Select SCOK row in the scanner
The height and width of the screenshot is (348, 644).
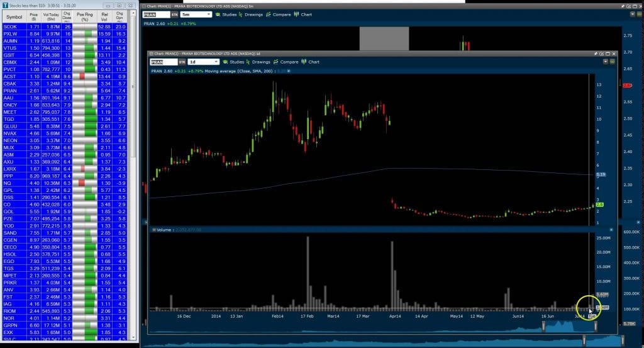65,26
